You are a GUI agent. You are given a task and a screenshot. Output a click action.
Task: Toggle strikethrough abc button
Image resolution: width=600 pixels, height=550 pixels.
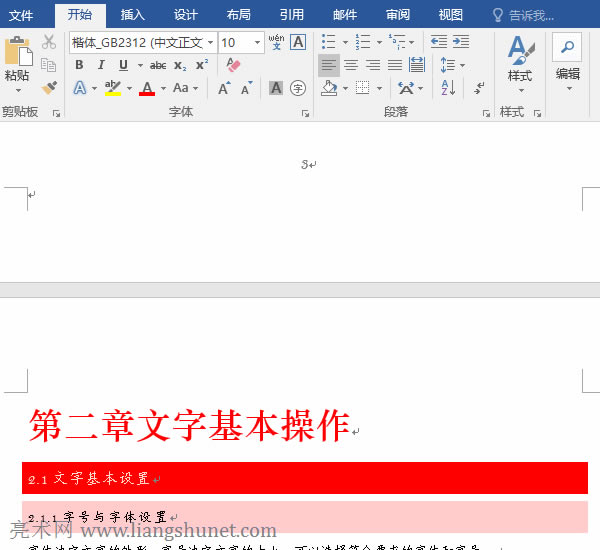158,65
